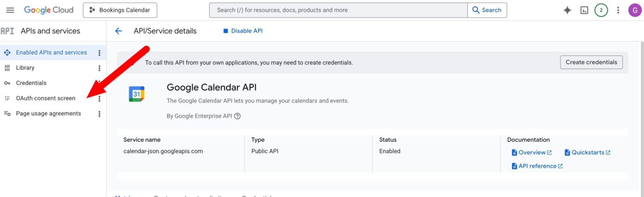The height and width of the screenshot is (197, 644).
Task: Open the Quickstarts documentation link
Action: 587,152
